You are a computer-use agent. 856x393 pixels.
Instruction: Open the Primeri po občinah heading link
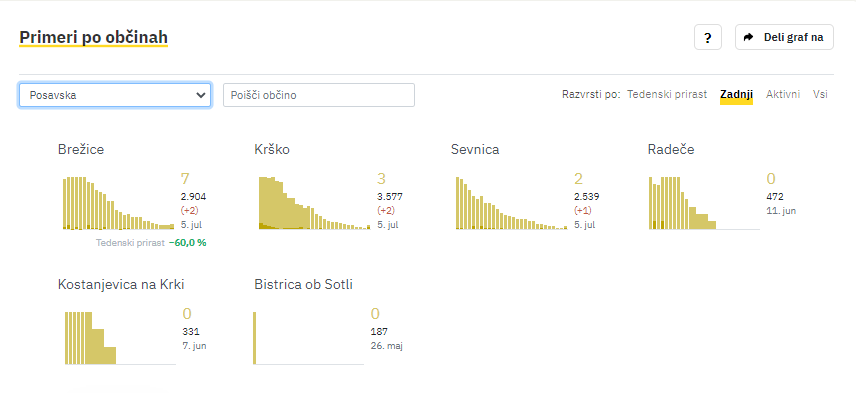(x=93, y=37)
